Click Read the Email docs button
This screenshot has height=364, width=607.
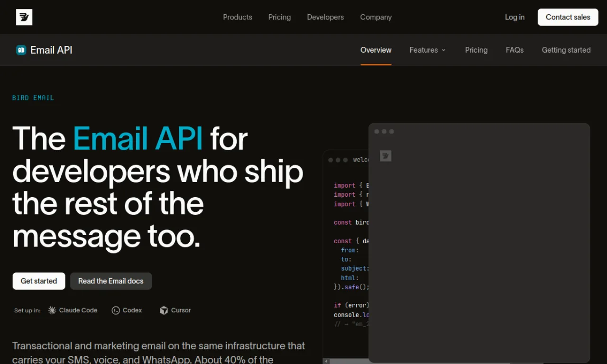(x=111, y=281)
